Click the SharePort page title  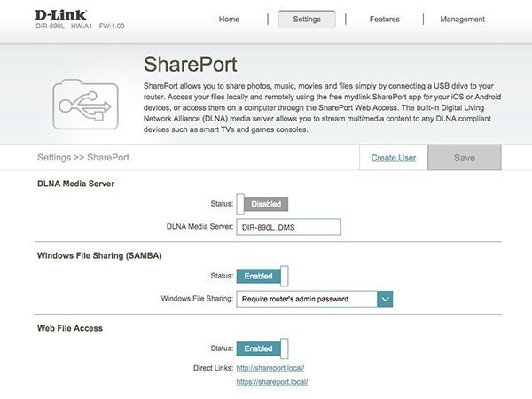click(x=191, y=65)
